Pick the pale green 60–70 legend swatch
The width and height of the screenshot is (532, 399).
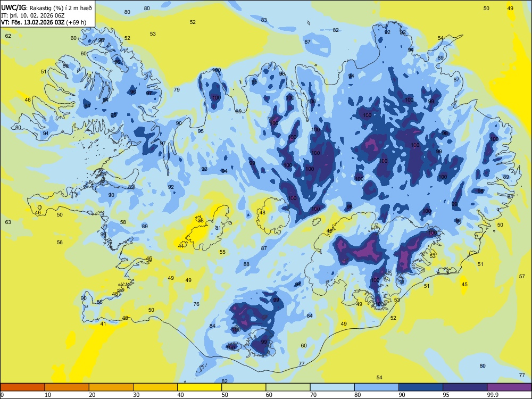click(288, 387)
